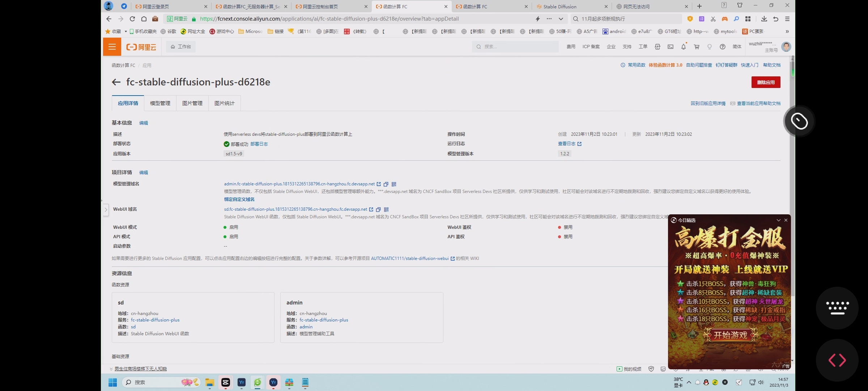
Task: Copy the WebUI sd domain
Action: (x=378, y=210)
